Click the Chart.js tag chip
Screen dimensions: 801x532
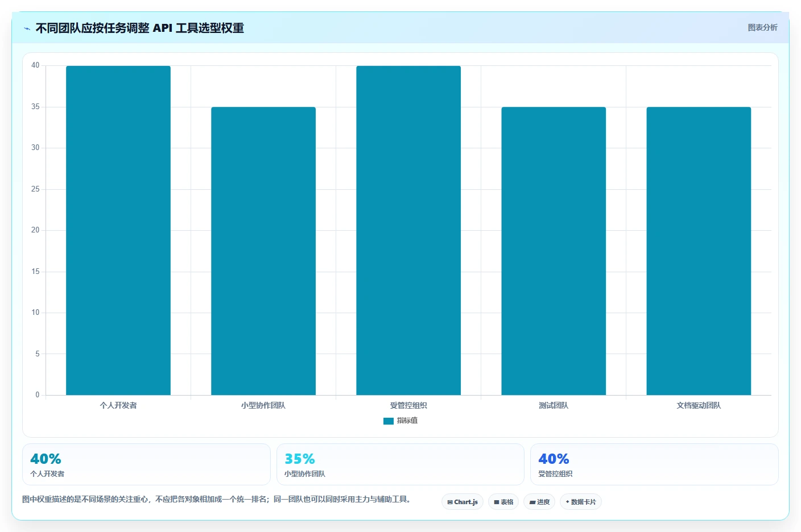coord(463,502)
